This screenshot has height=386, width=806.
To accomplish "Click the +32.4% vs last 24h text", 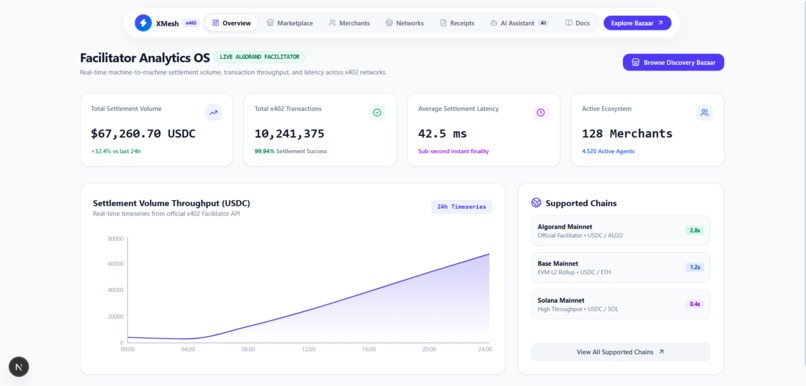I will [x=116, y=151].
